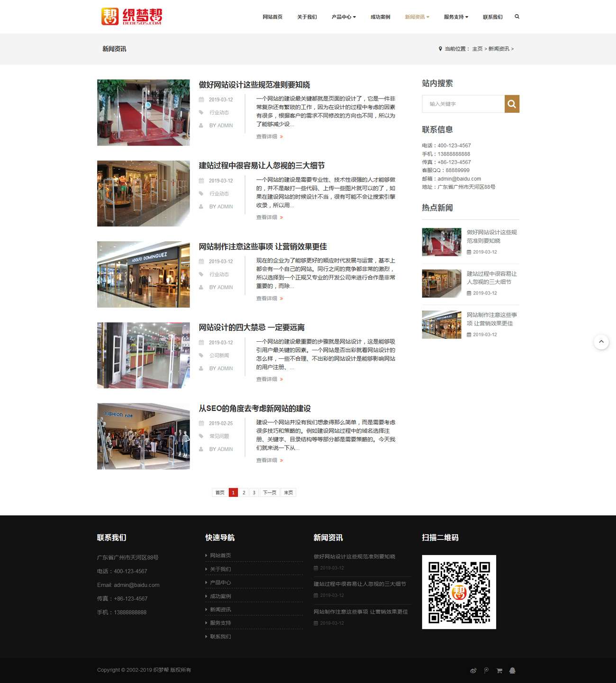Open the Weibo icon in footer
616x683 pixels.
(x=473, y=671)
